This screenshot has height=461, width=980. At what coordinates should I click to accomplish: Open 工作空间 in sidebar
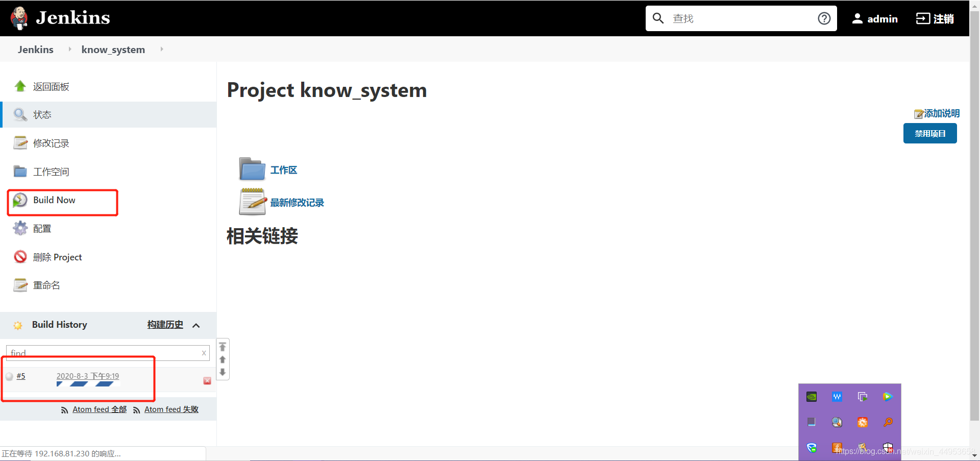51,172
